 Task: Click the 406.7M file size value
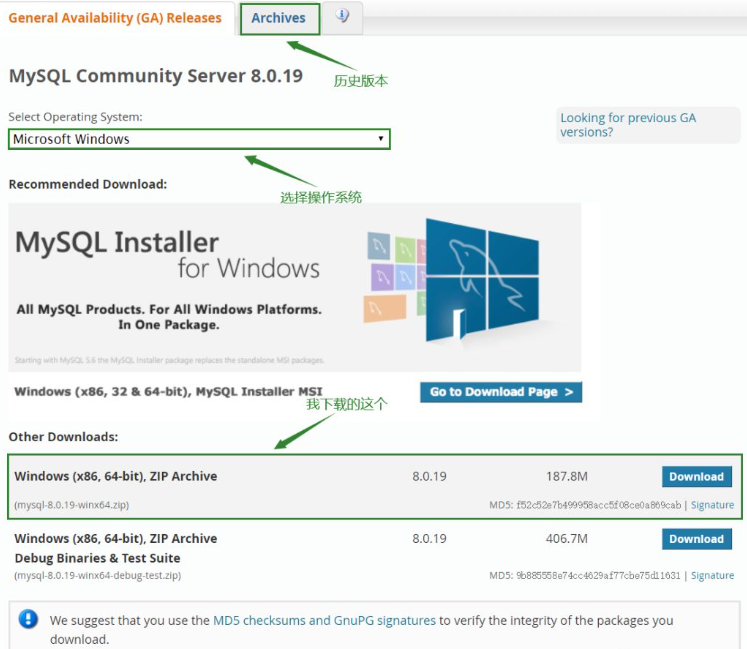point(566,539)
